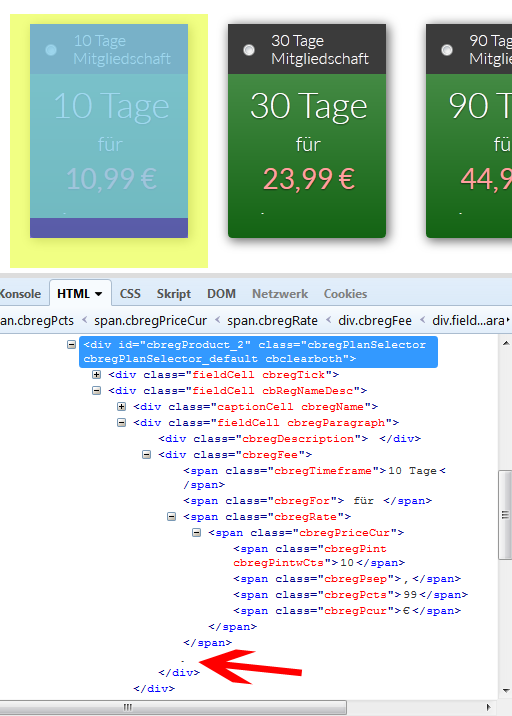Click the vertical scrollbar down arrow

[506, 690]
